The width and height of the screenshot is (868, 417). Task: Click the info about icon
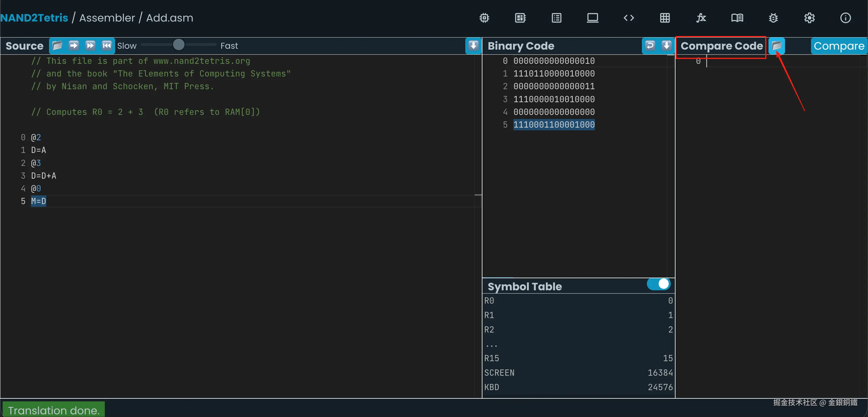(845, 18)
